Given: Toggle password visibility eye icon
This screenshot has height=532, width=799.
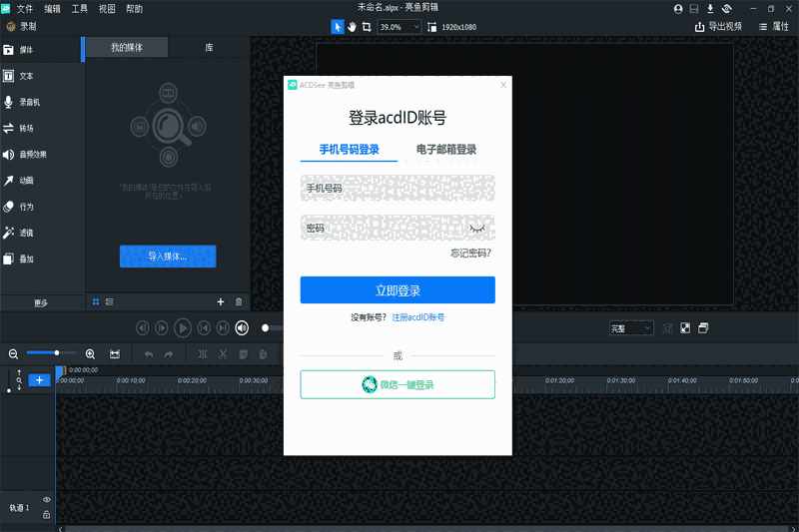Looking at the screenshot, I should (477, 229).
